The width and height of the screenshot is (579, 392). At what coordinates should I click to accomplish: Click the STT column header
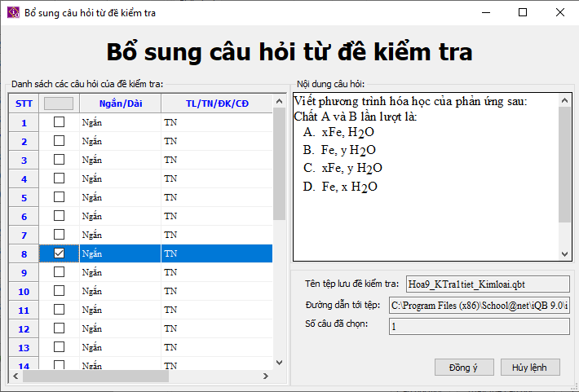24,104
